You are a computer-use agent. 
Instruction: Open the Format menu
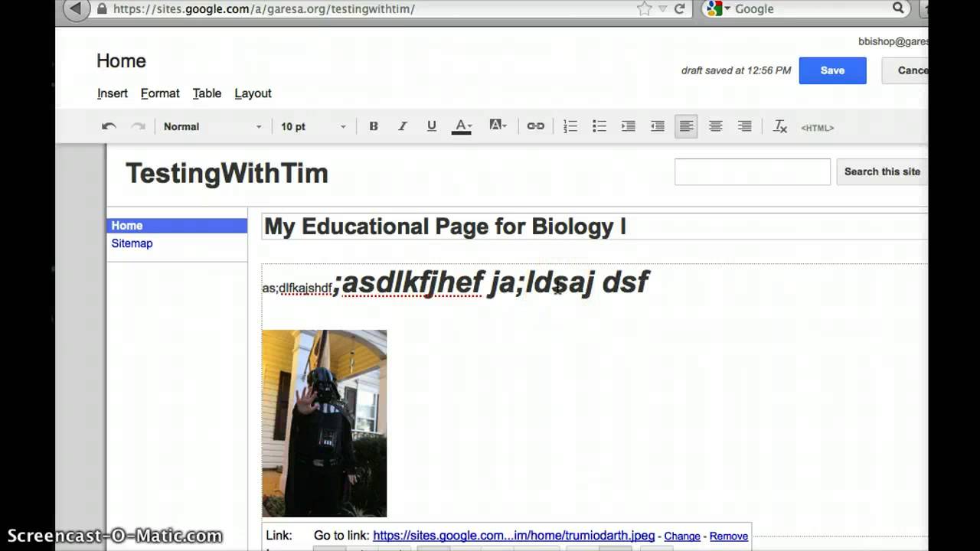tap(160, 93)
